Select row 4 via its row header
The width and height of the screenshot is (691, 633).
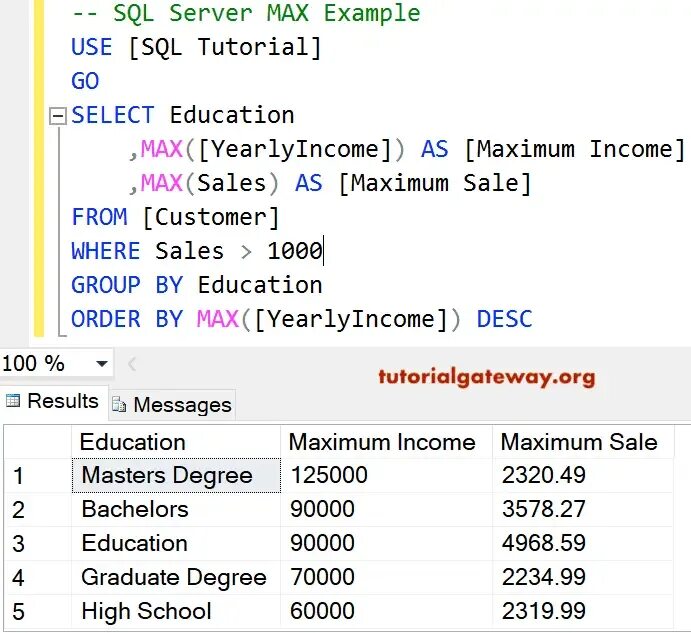38,577
